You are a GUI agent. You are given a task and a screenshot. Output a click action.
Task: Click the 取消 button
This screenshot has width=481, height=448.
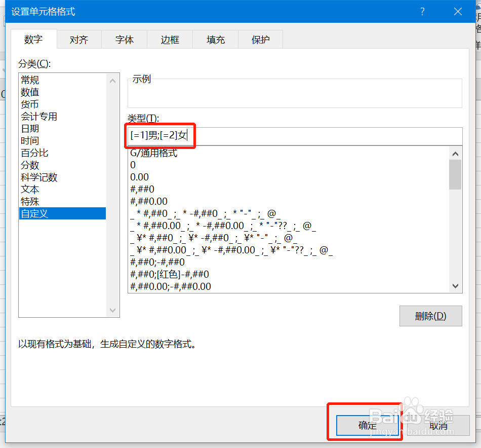438,425
